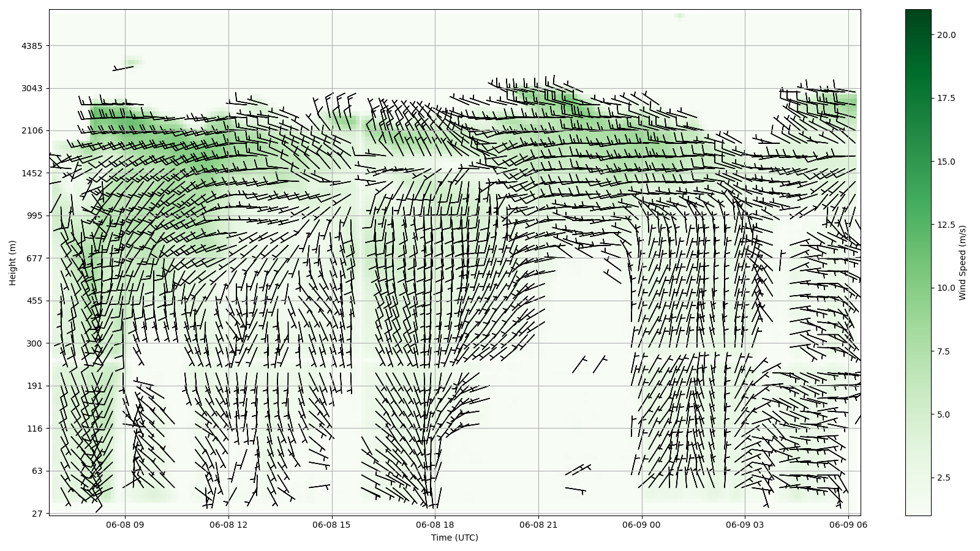Image resolution: width=980 pixels, height=551 pixels.
Task: Select the 06-09 06 time tick label
Action: [848, 525]
